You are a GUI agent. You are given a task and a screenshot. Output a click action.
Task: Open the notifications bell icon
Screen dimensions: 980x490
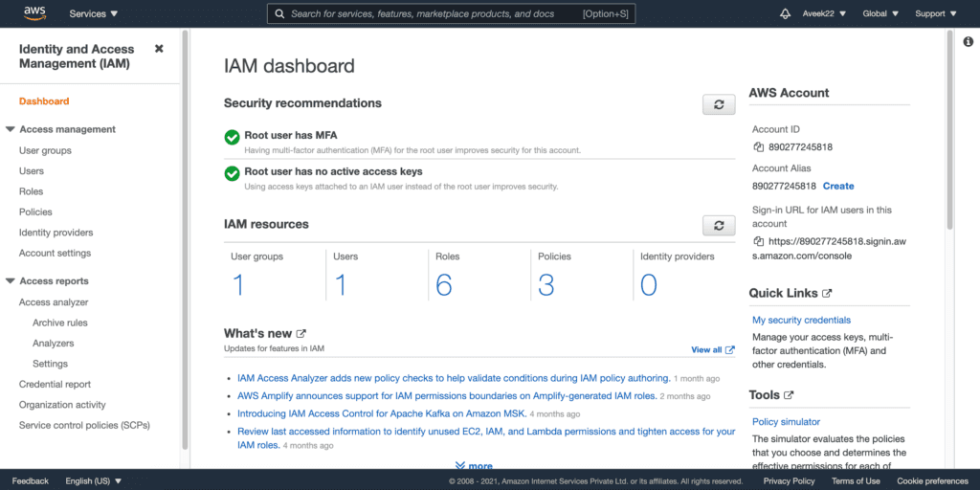786,13
